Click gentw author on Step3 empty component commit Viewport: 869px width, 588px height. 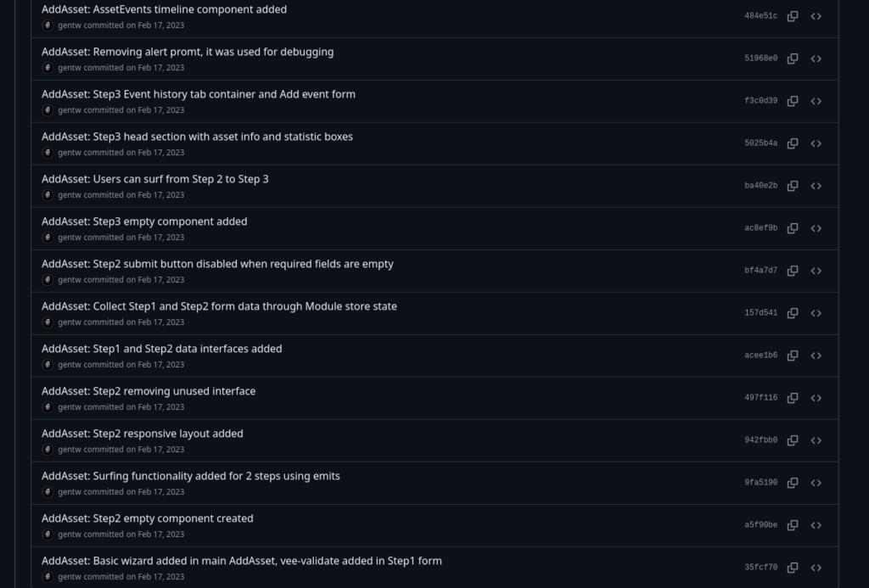click(70, 238)
